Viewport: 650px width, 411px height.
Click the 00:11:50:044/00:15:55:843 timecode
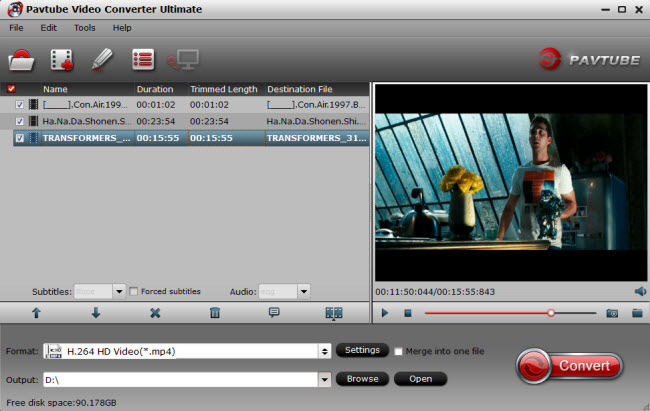[x=435, y=292]
